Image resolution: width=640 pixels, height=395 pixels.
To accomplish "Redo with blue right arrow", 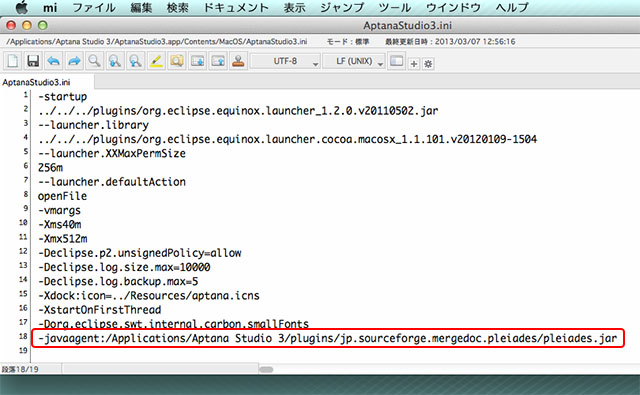I will pyautogui.click(x=74, y=61).
